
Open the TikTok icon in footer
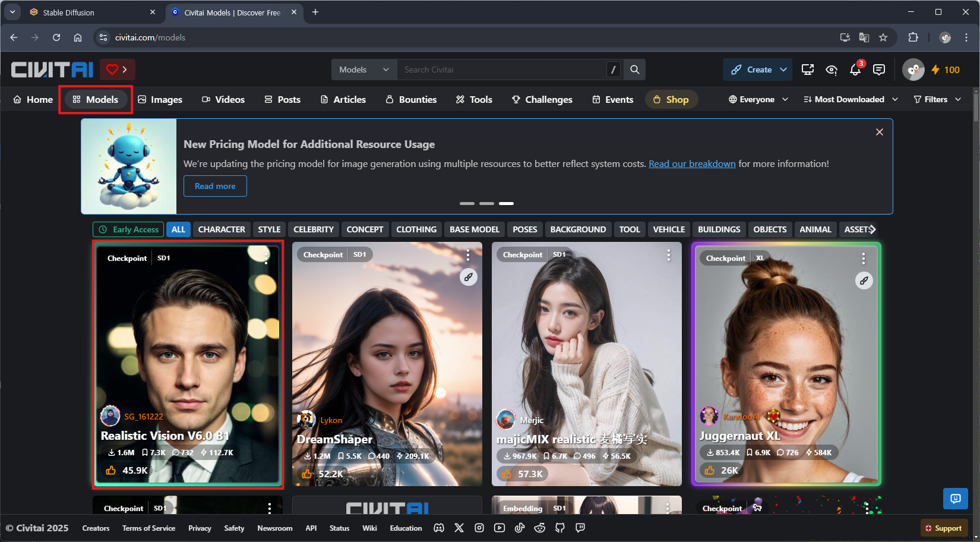click(520, 528)
